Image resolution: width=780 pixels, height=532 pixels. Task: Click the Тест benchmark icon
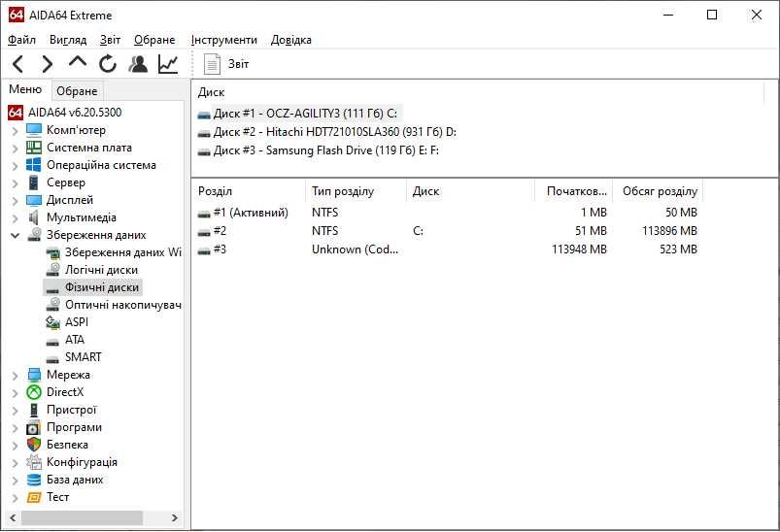click(34, 497)
